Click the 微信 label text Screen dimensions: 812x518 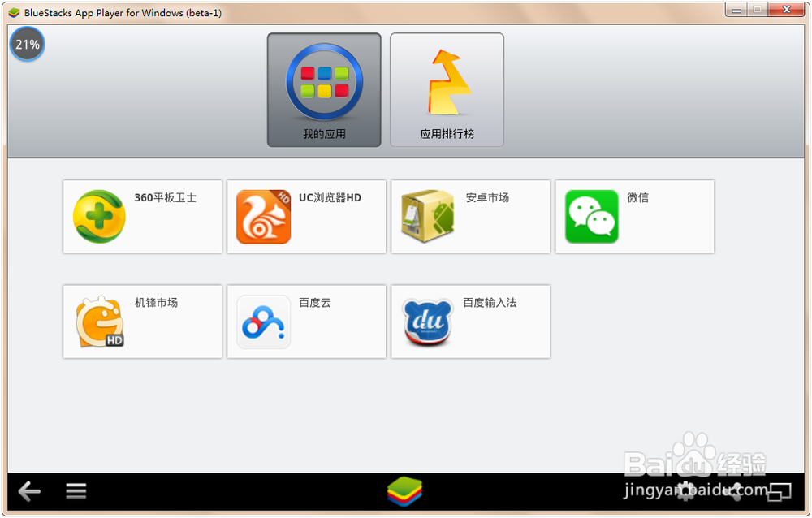[x=638, y=198]
